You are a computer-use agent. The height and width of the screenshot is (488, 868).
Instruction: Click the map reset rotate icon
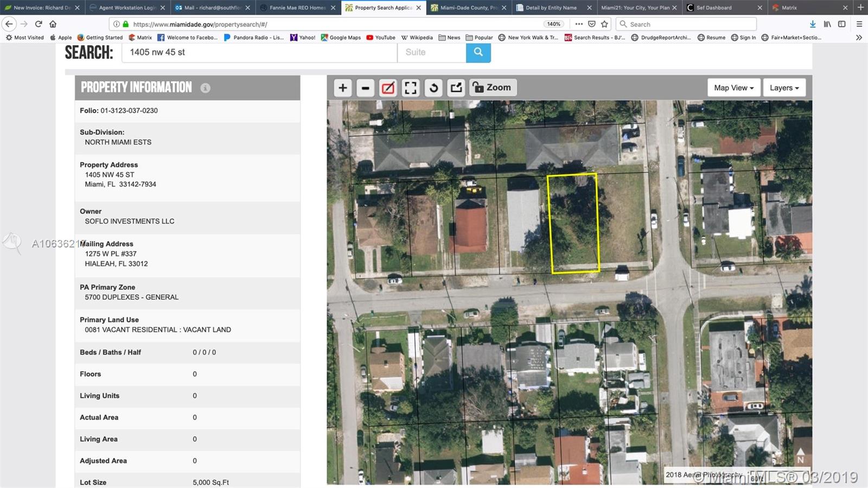433,88
